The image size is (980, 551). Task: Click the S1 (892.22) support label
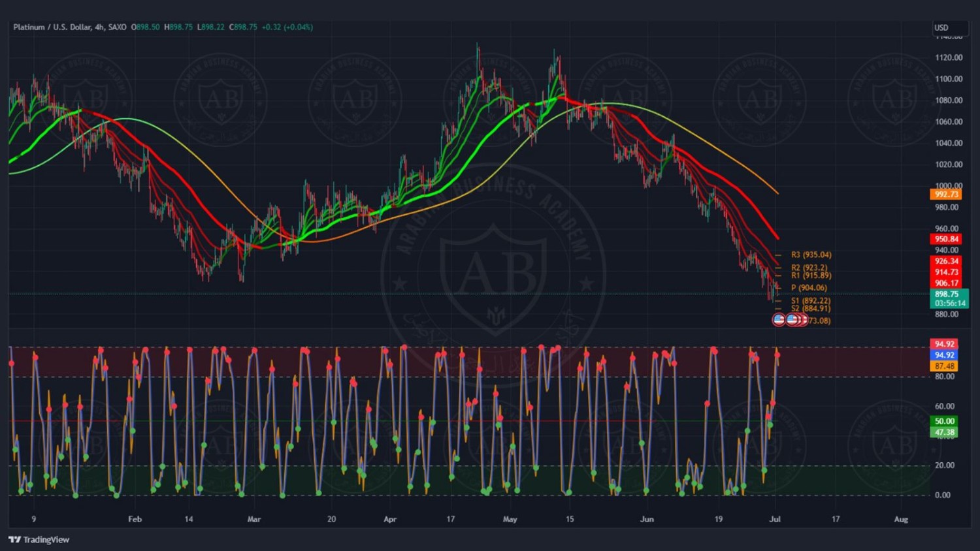810,301
